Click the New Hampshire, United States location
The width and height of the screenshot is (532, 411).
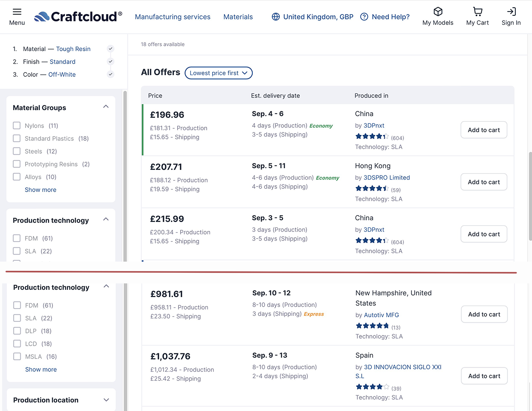click(394, 298)
